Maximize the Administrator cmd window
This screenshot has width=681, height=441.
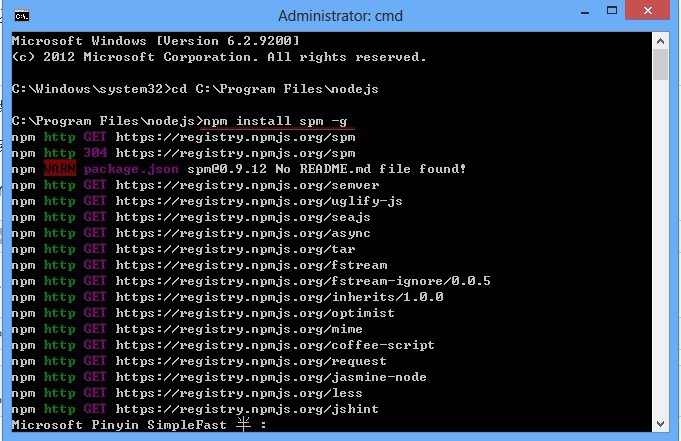pyautogui.click(x=612, y=10)
